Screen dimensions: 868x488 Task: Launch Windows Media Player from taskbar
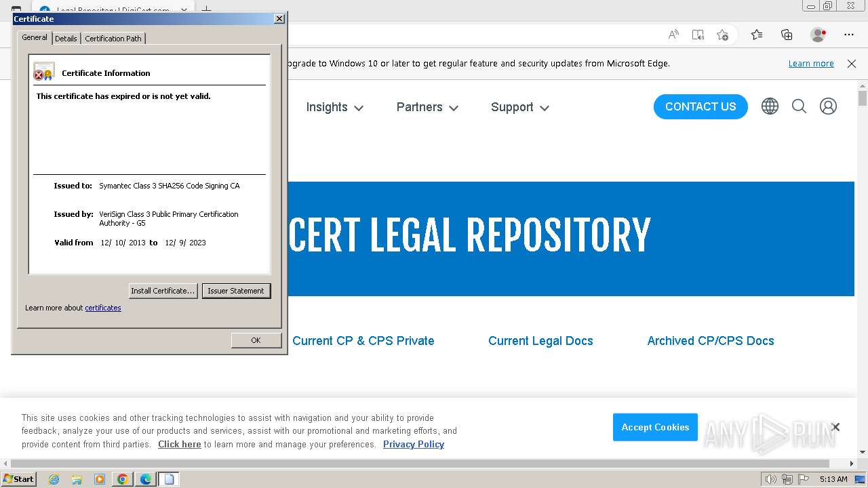(100, 479)
